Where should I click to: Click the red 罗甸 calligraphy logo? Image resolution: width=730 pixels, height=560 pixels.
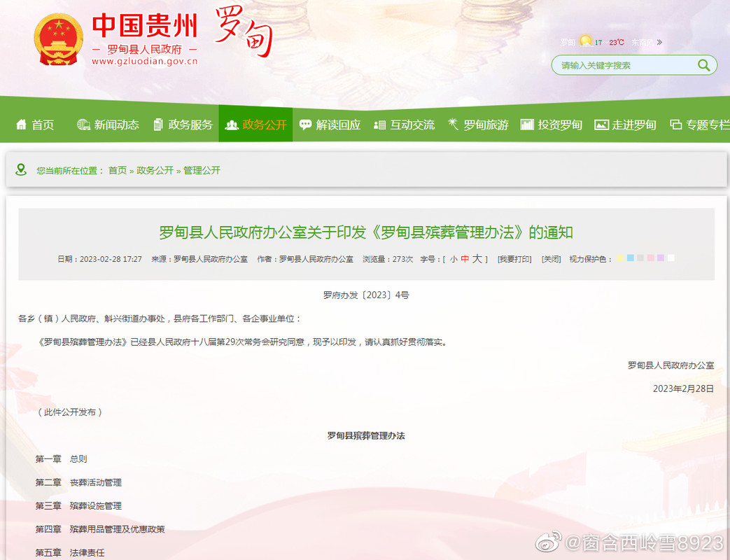coord(244,31)
